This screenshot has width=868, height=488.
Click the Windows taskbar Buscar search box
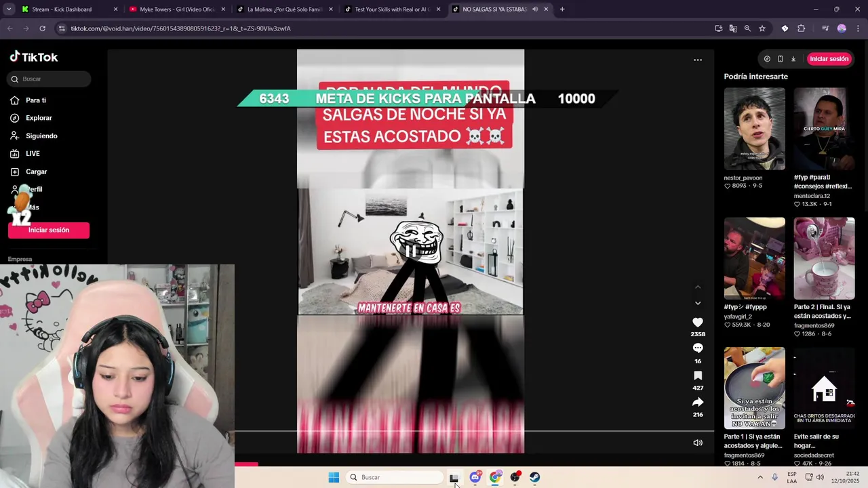(395, 477)
